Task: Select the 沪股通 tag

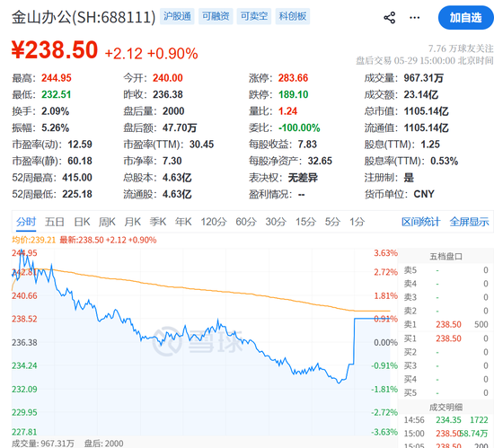Action: [177, 16]
